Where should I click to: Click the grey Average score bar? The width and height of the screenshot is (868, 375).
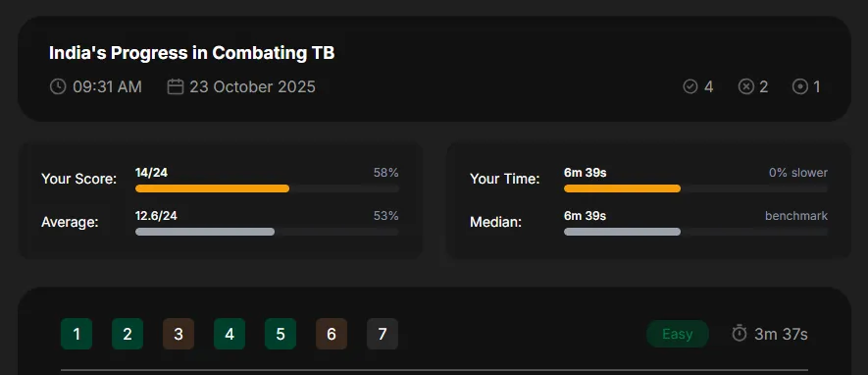pyautogui.click(x=205, y=232)
